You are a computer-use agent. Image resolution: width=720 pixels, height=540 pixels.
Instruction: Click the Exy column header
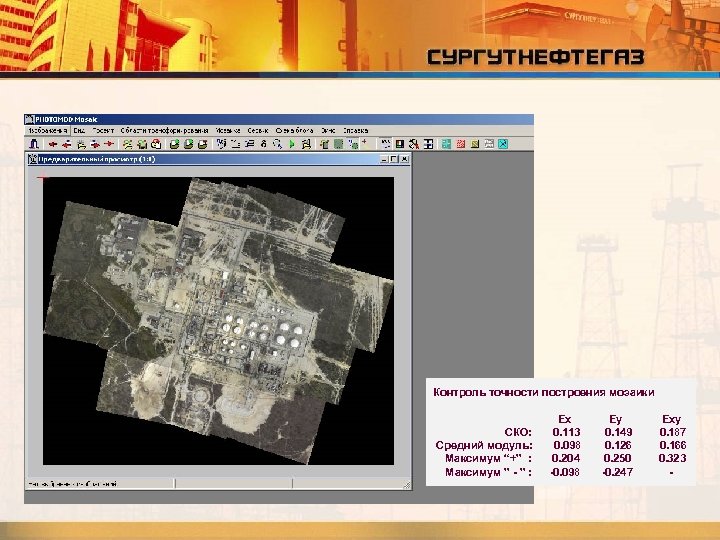coord(671,419)
